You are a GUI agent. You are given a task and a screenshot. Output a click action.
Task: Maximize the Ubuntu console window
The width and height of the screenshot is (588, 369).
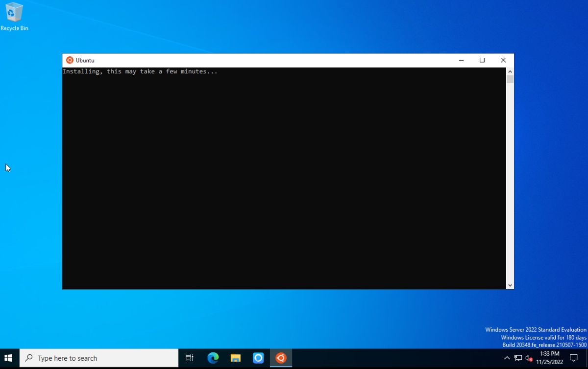click(x=482, y=60)
